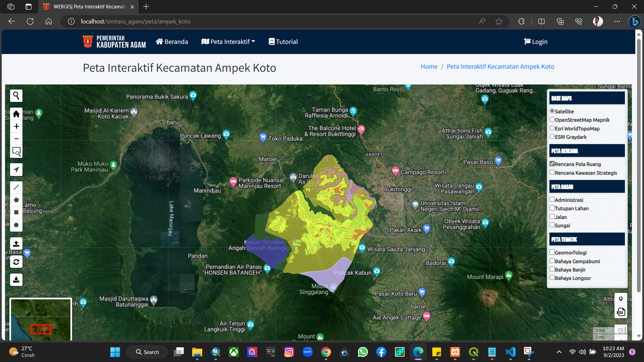Select the draw polygon tool

16,200
